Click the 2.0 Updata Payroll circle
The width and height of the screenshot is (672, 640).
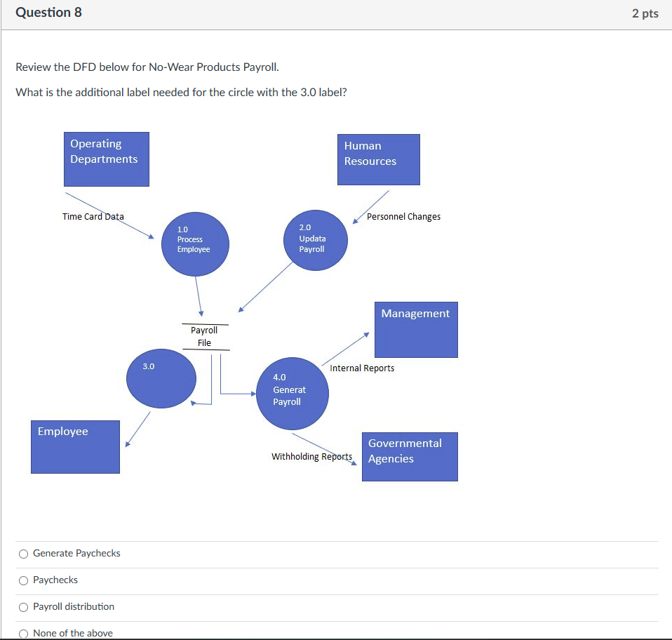(x=316, y=240)
